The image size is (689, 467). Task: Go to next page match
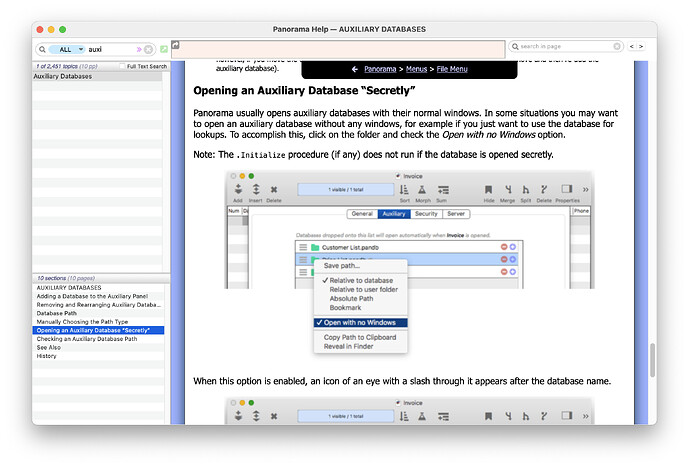click(644, 46)
